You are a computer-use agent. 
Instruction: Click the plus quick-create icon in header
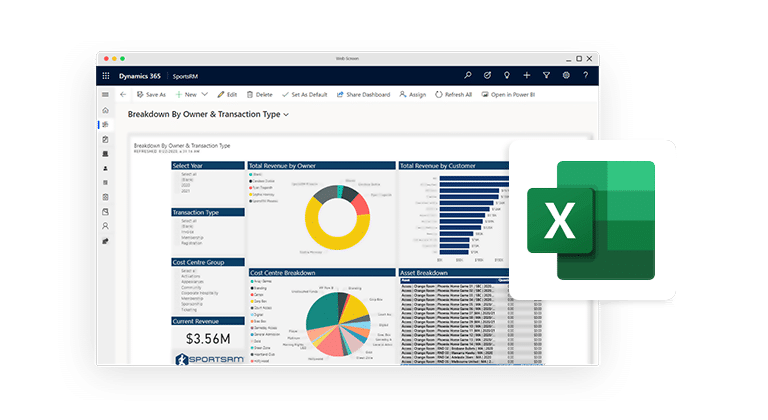pyautogui.click(x=527, y=75)
